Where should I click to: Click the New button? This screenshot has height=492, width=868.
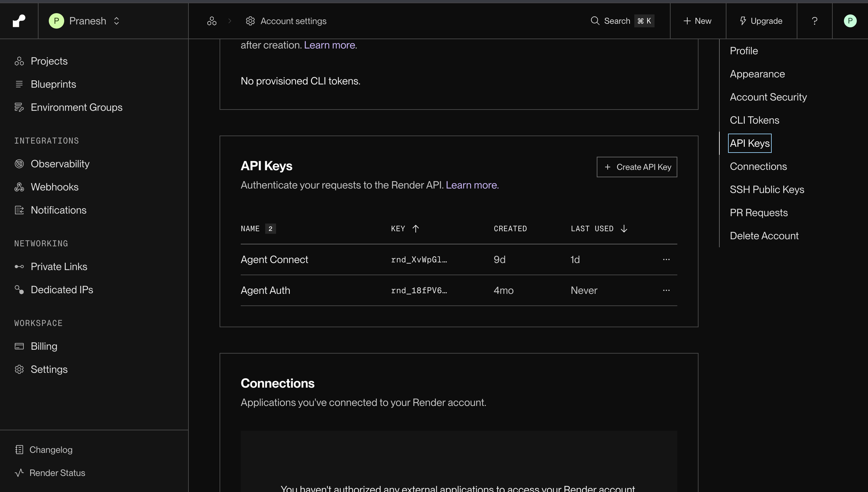click(x=698, y=21)
